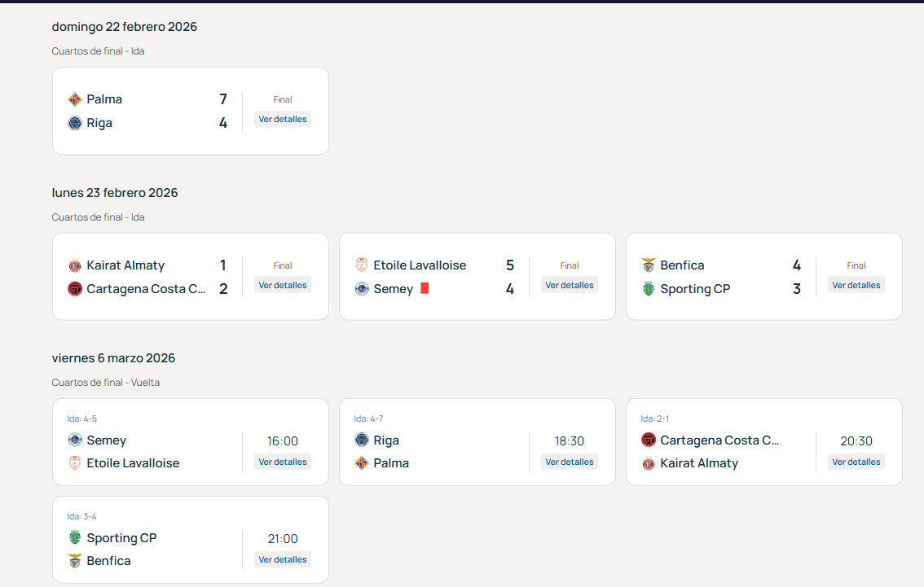Open Ver detalles for Palma vs Riga final

pos(283,119)
